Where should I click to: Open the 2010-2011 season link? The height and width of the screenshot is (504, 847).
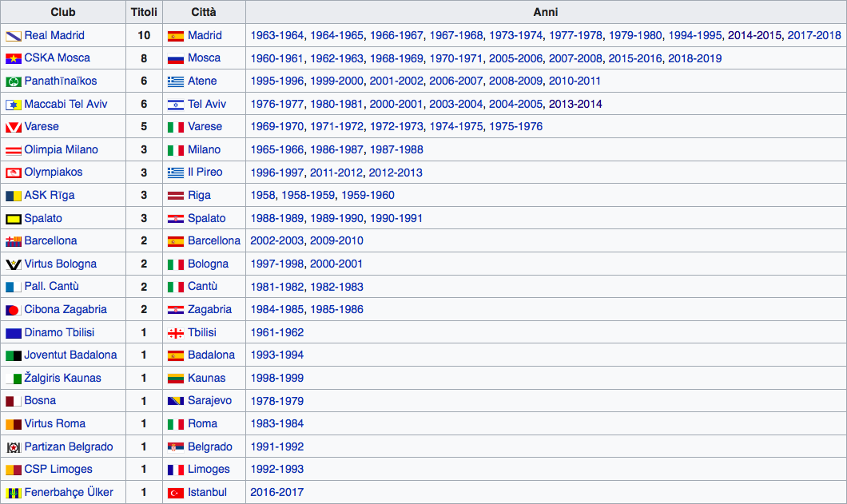pyautogui.click(x=575, y=81)
